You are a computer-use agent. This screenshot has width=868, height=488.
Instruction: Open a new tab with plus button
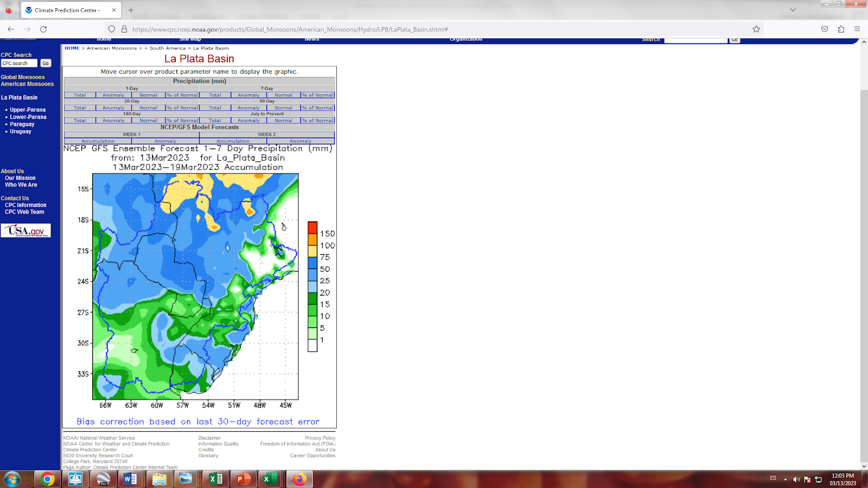point(131,10)
